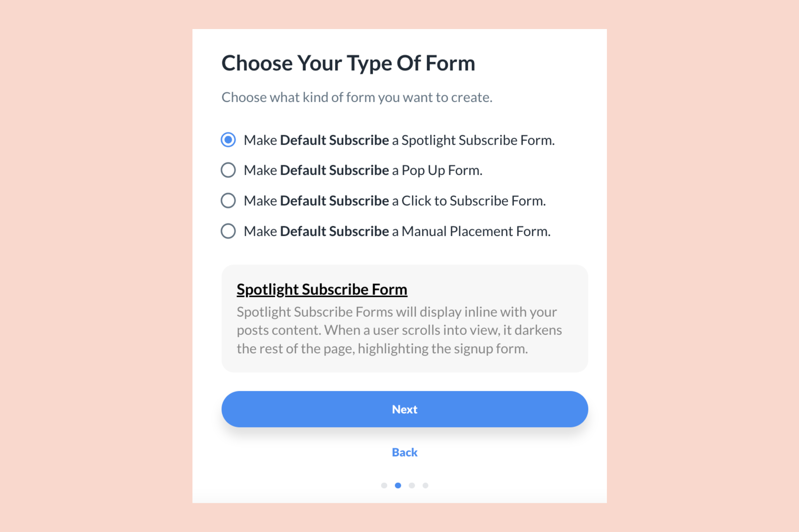Screen dimensions: 799x532
Task: Click the Spotlight form description paragraph
Action: coord(399,330)
